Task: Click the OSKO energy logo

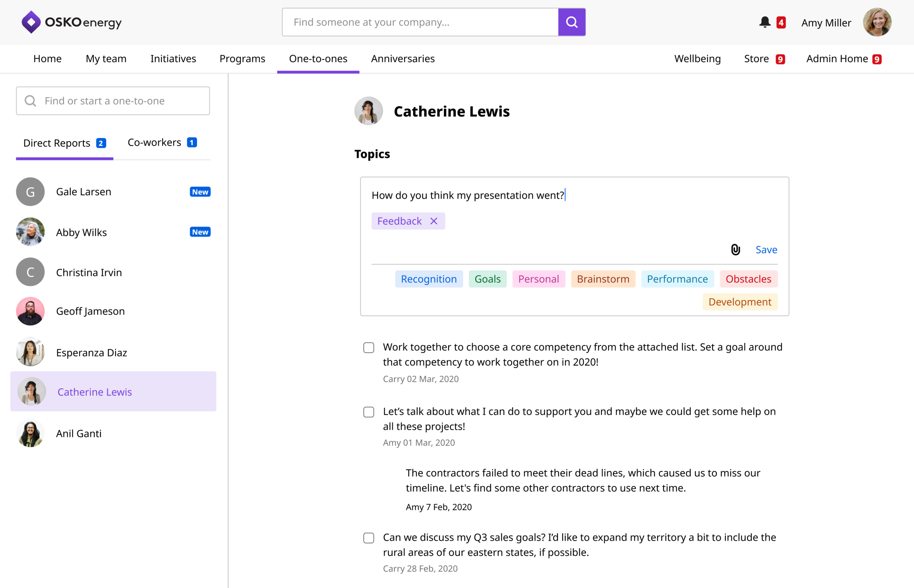Action: [x=72, y=22]
